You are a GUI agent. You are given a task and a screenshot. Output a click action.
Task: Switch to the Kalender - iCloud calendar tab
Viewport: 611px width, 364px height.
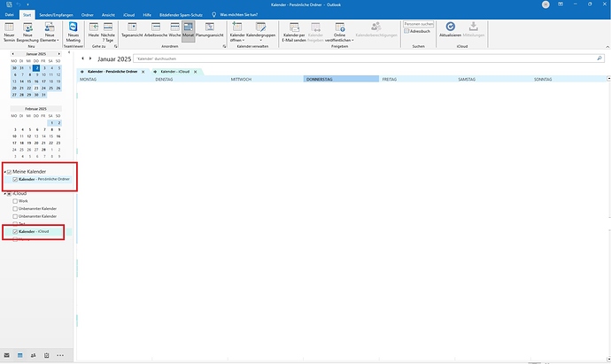click(x=175, y=72)
